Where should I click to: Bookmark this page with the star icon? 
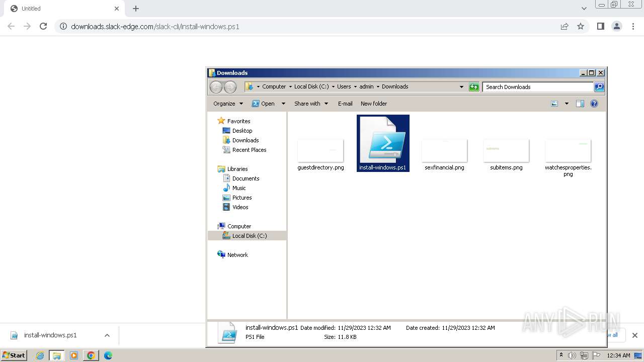581,26
